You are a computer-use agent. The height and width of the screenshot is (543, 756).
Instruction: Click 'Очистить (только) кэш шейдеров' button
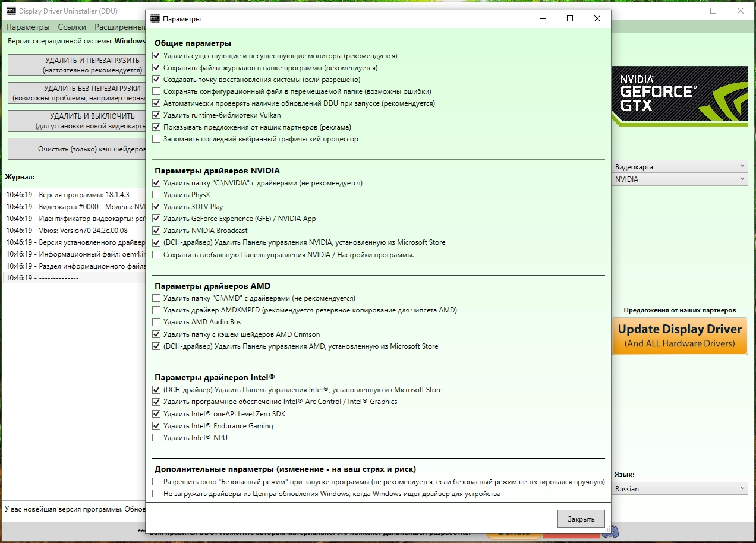(x=77, y=149)
